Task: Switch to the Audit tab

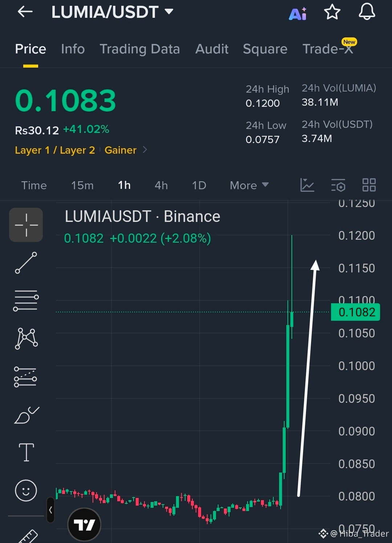Action: (x=212, y=49)
